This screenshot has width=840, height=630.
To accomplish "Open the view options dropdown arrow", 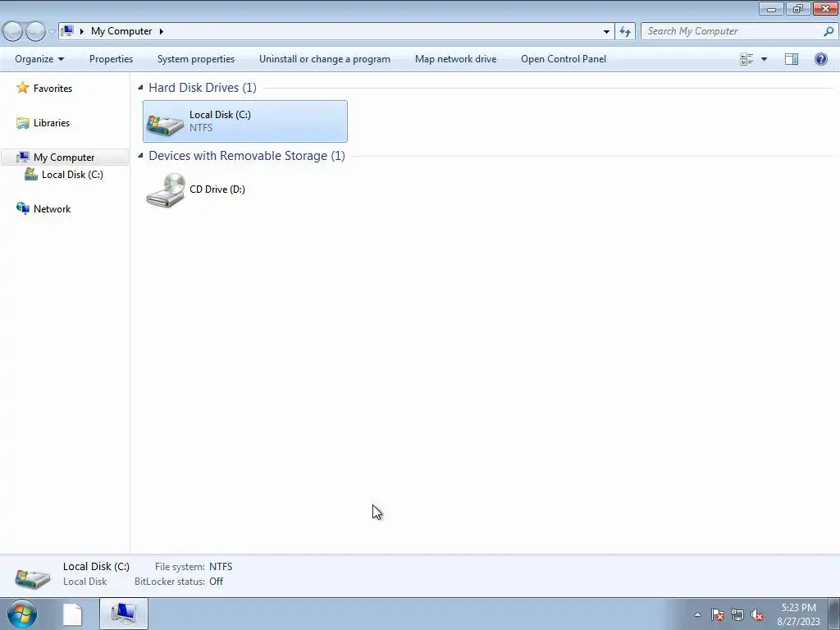I will (x=764, y=59).
